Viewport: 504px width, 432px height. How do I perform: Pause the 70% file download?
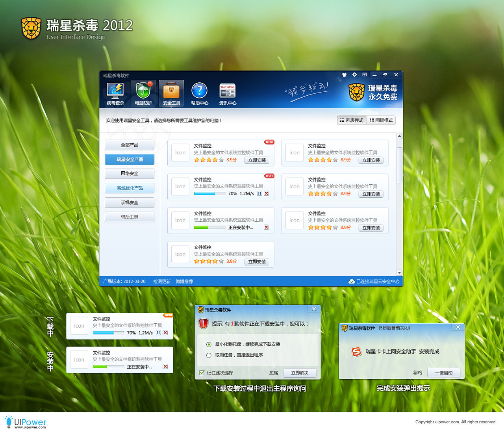[x=259, y=193]
